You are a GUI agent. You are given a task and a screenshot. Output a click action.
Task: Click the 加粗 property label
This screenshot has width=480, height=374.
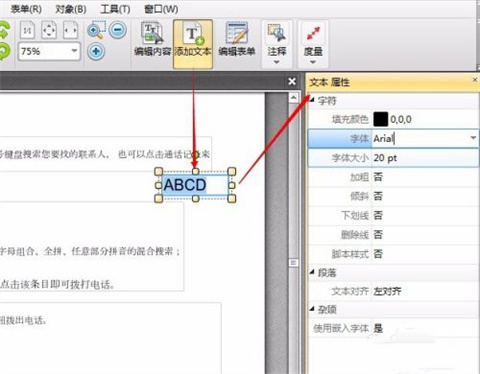click(359, 177)
